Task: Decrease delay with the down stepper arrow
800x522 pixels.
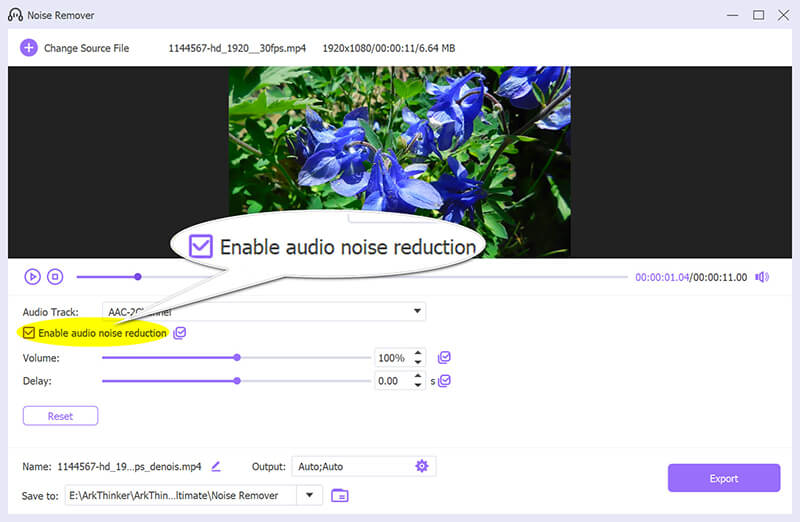Action: click(x=417, y=385)
